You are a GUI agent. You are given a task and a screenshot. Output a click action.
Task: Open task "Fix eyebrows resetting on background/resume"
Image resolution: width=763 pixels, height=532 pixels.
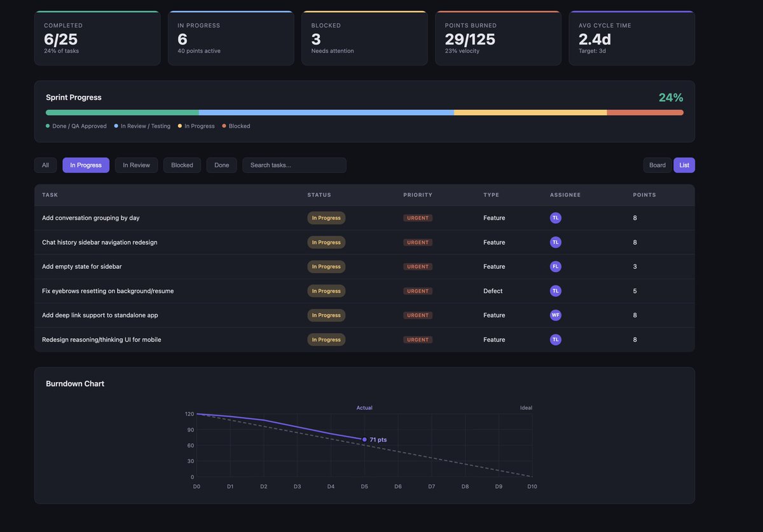(108, 291)
